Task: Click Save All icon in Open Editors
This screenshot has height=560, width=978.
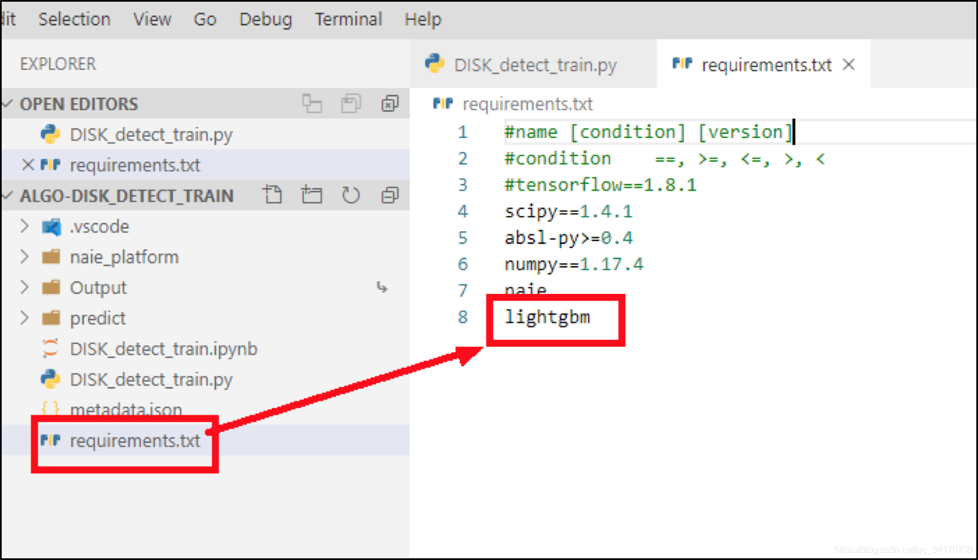Action: 351,104
